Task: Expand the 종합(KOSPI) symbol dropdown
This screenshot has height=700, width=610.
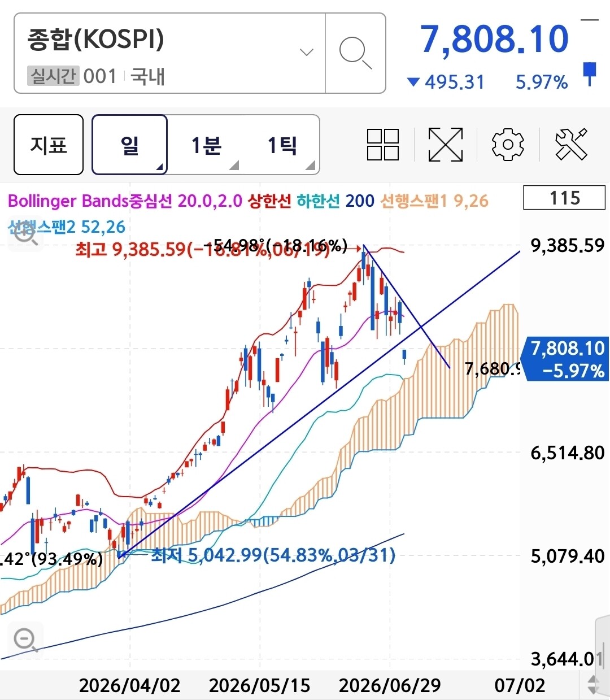Action: [307, 53]
